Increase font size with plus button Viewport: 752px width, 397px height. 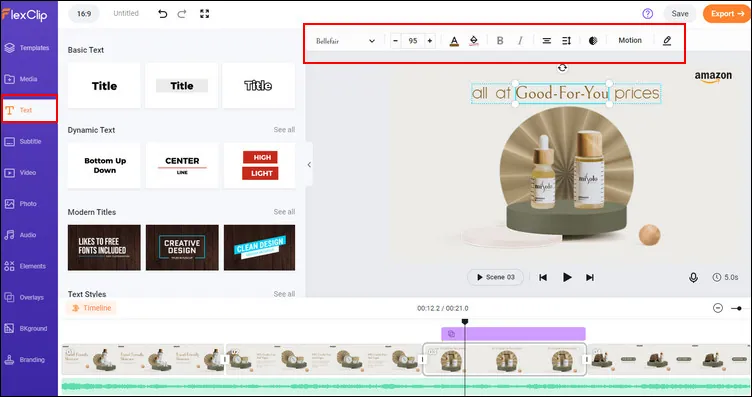pos(430,41)
